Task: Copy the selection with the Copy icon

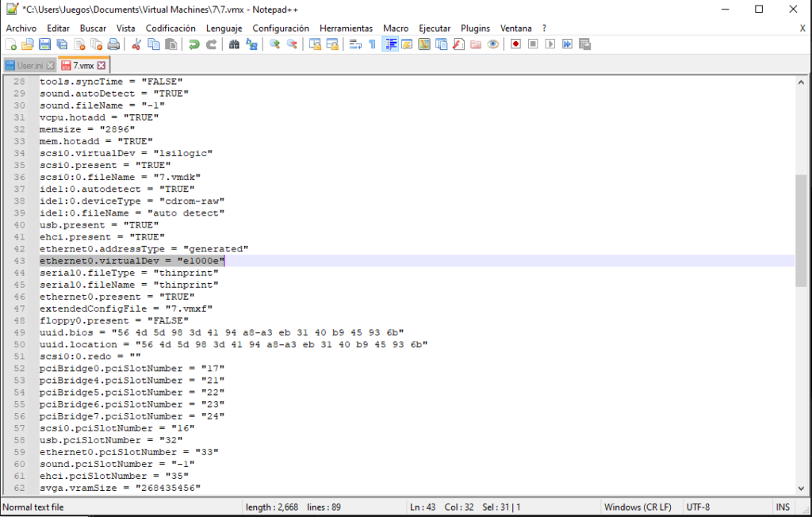Action: [154, 44]
